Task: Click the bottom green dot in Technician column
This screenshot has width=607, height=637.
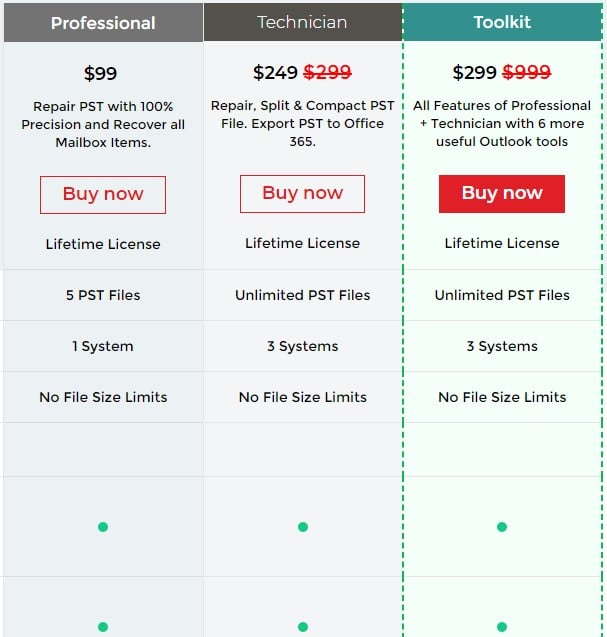Action: [303, 627]
